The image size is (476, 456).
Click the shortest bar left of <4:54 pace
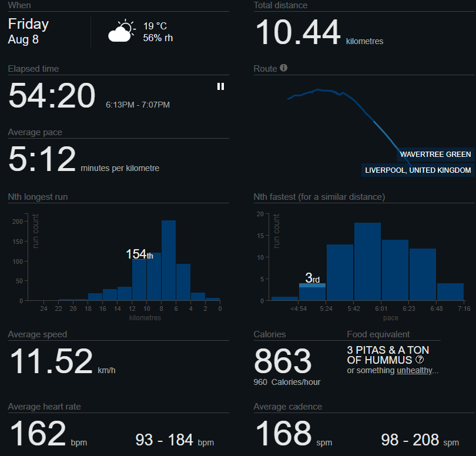click(x=284, y=299)
